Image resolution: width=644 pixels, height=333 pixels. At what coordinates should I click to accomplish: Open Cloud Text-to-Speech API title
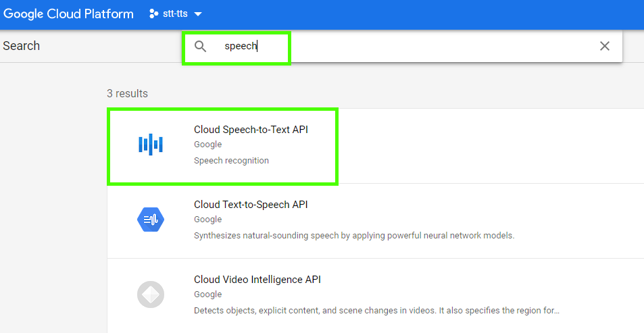[251, 205]
